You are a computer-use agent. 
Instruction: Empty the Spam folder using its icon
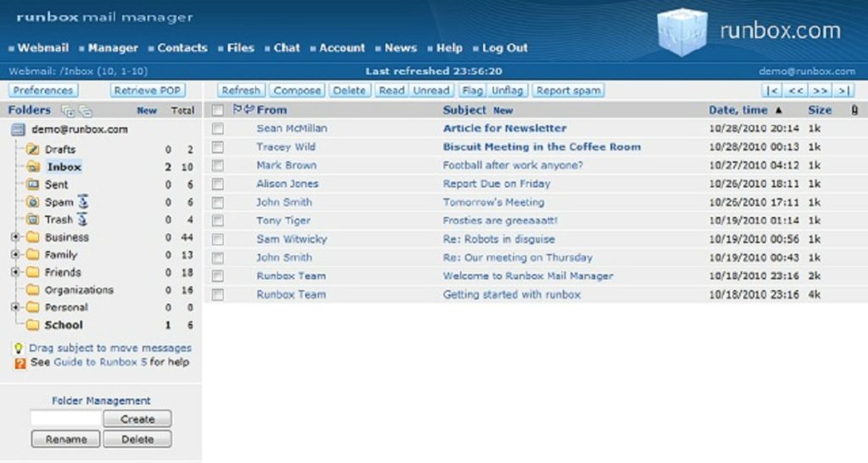point(83,202)
